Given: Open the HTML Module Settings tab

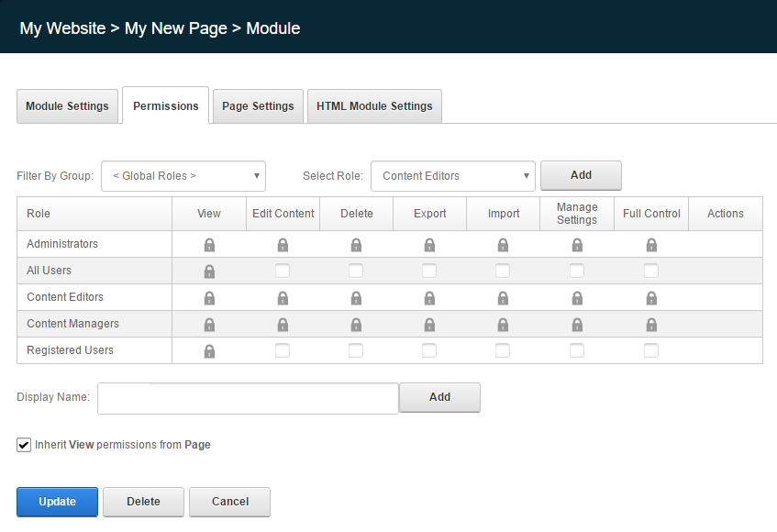Looking at the screenshot, I should [374, 106].
